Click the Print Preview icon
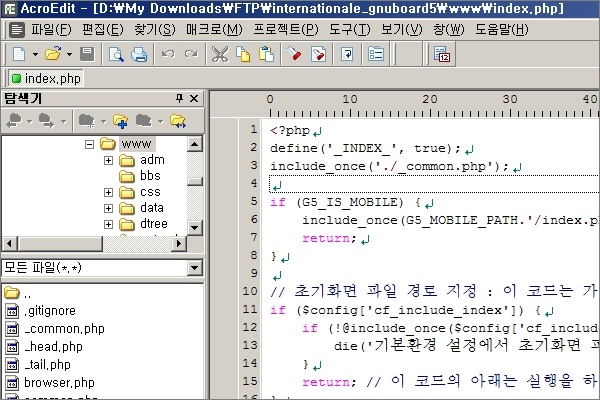 [116, 54]
